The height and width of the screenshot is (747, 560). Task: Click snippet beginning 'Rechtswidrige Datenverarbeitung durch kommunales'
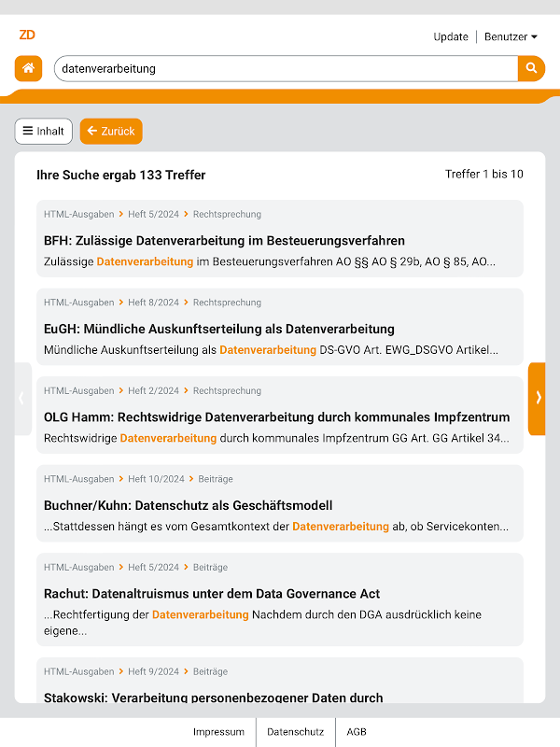[276, 438]
